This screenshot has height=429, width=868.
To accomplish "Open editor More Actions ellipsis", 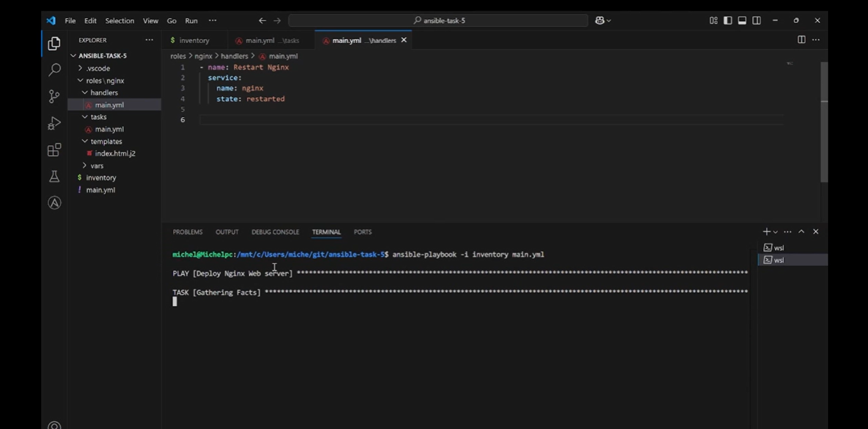I will point(816,40).
